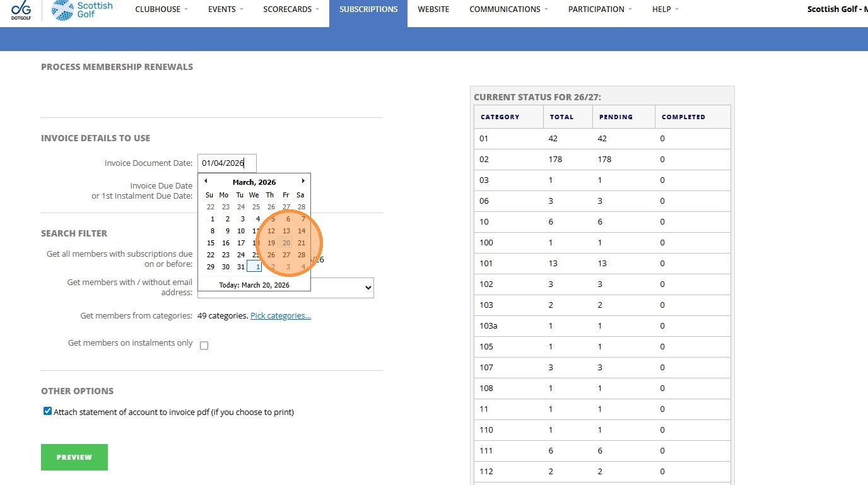868x485 pixels.
Task: Select category '111' cell
Action: [508, 451]
